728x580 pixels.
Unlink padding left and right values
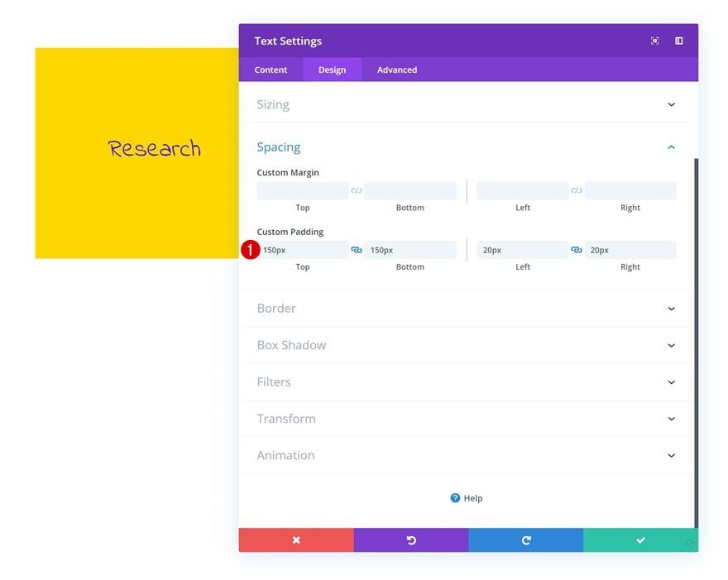tap(576, 250)
